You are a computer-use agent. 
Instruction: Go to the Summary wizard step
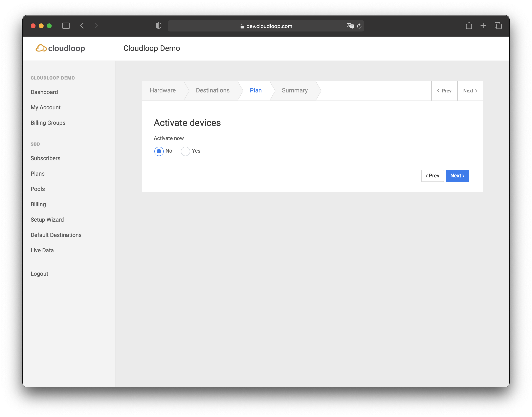click(294, 90)
